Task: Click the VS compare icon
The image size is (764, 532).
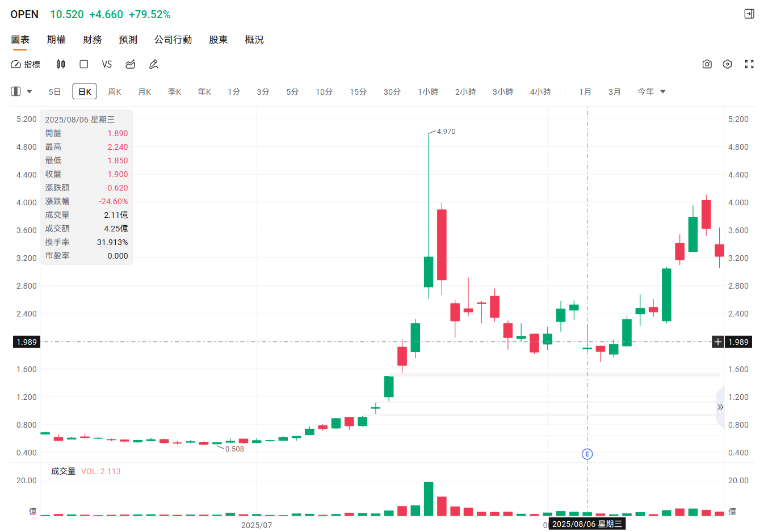Action: point(107,65)
